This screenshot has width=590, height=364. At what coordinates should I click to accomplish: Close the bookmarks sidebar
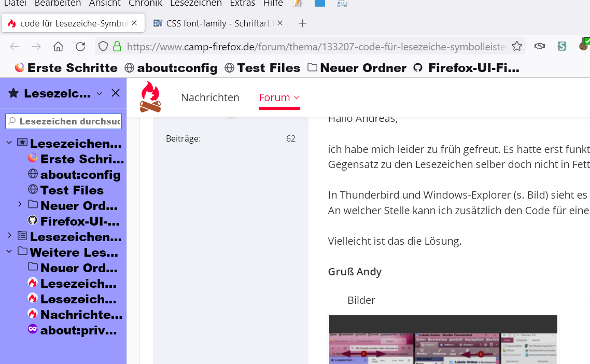click(x=116, y=93)
